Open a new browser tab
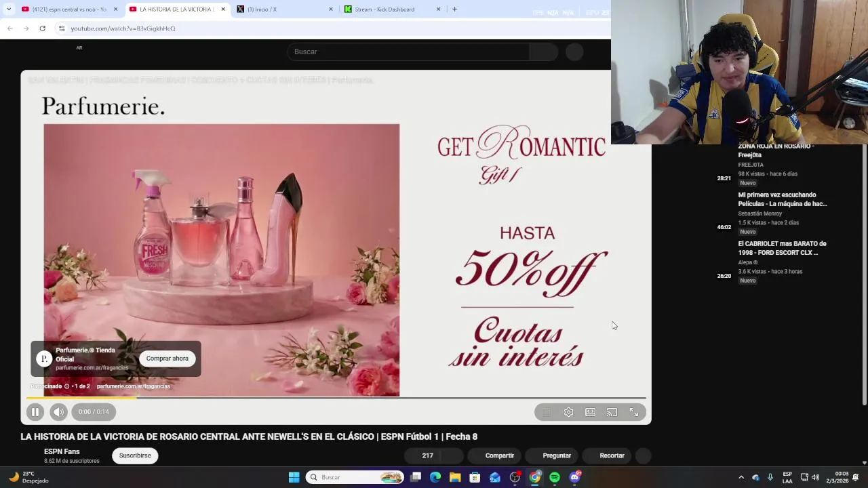The height and width of the screenshot is (488, 868). (x=454, y=9)
